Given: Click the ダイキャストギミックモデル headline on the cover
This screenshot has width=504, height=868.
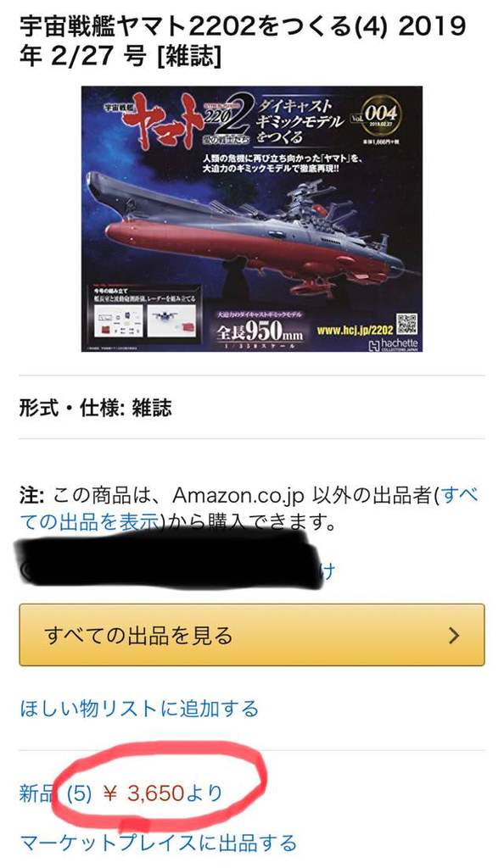Looking at the screenshot, I should (x=299, y=120).
